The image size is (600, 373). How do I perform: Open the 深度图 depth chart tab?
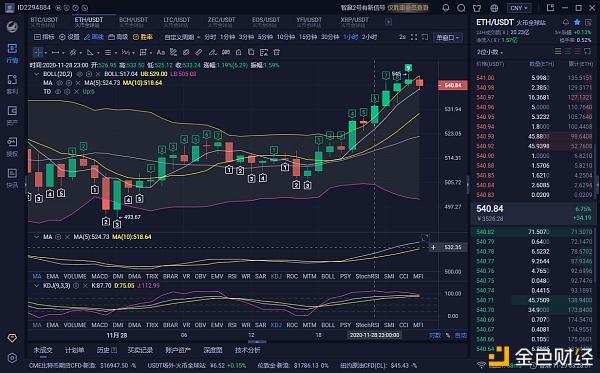point(213,350)
